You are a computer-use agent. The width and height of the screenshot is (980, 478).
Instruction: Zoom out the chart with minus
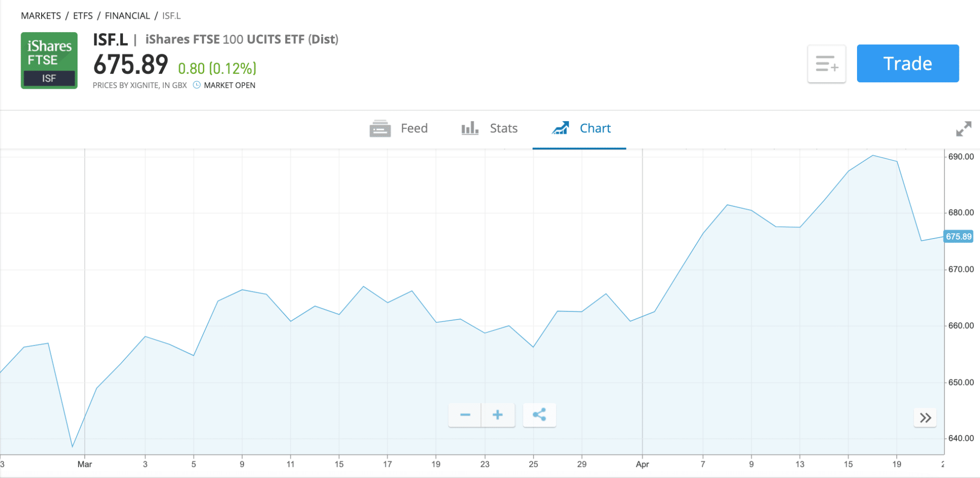pyautogui.click(x=465, y=415)
